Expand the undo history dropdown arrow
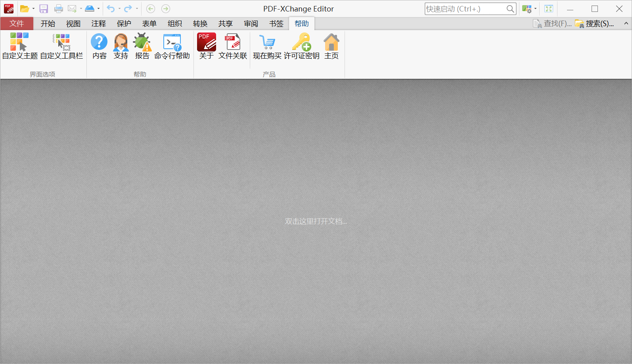Image resolution: width=632 pixels, height=364 pixels. click(x=119, y=9)
